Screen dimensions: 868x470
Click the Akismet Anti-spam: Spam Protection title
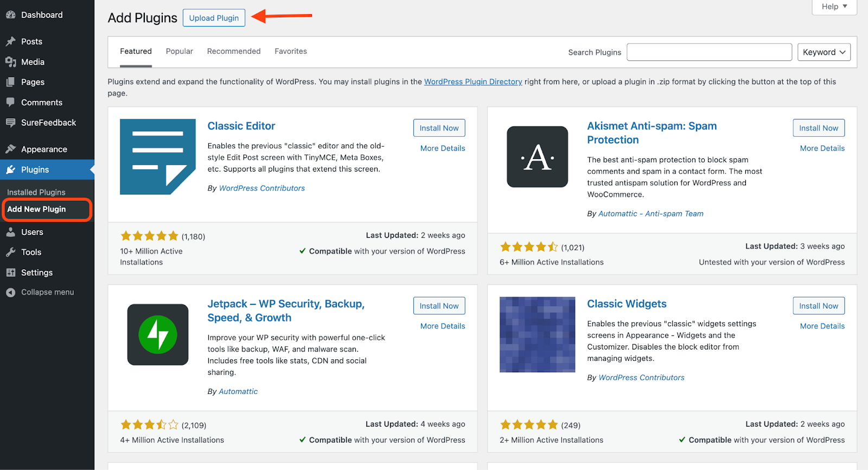point(652,133)
